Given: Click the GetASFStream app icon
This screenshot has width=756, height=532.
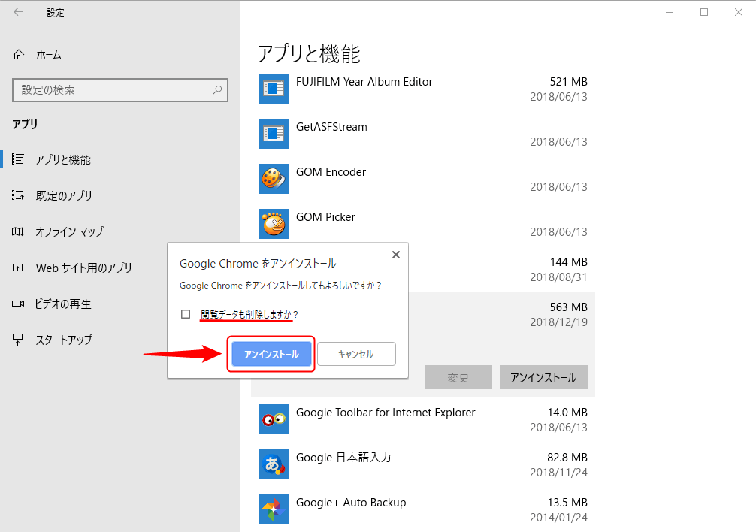Looking at the screenshot, I should pyautogui.click(x=274, y=134).
